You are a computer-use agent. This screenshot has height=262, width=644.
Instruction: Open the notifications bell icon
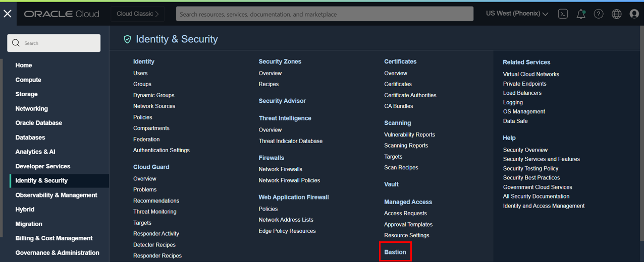(581, 14)
